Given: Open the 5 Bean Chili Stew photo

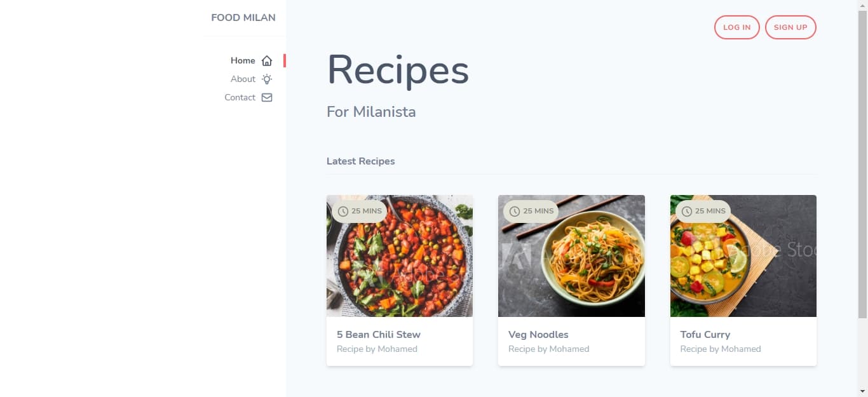Looking at the screenshot, I should [x=400, y=256].
